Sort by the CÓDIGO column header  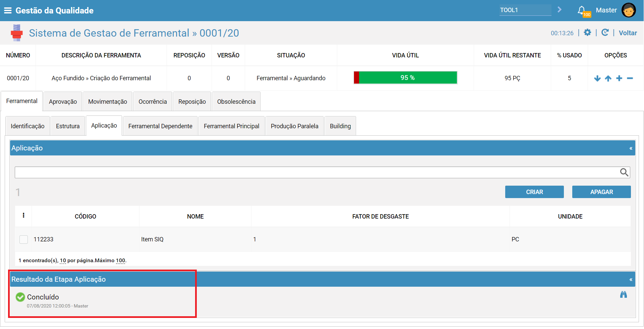[85, 217]
